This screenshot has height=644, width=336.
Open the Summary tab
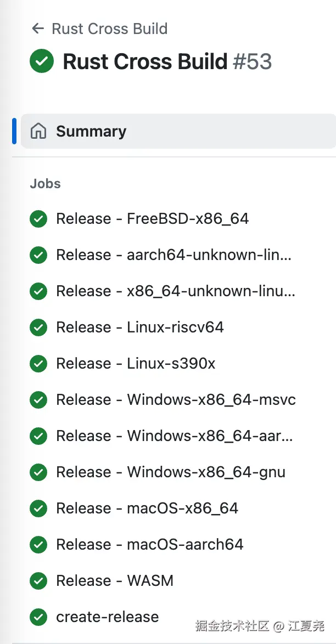[x=91, y=131]
